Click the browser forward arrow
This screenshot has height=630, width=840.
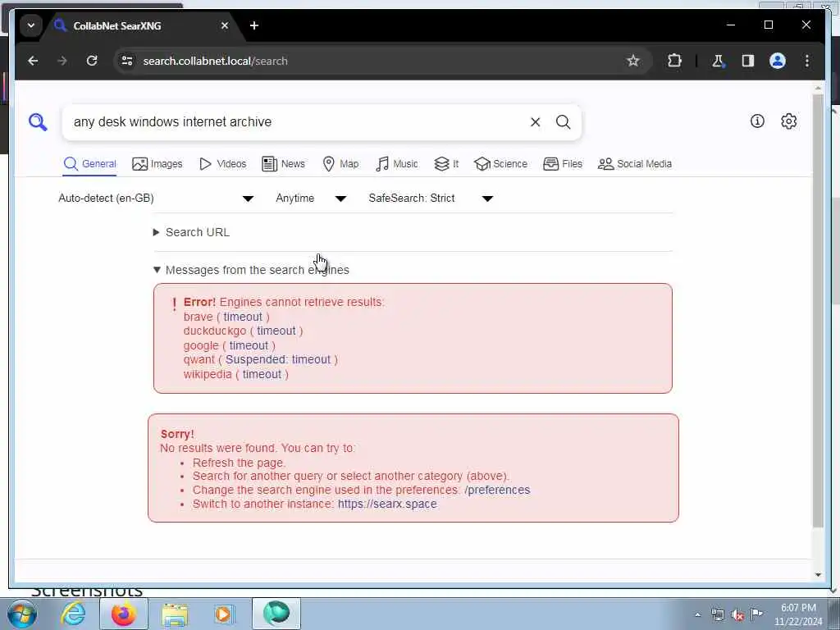(62, 61)
